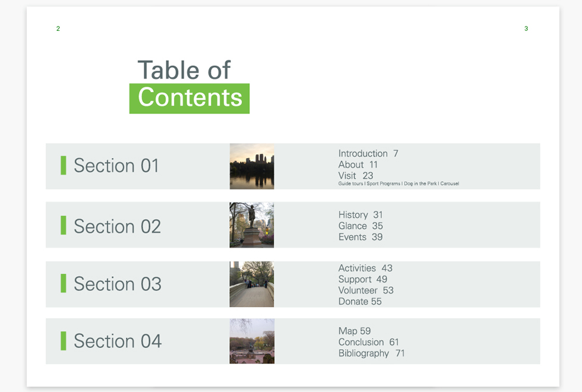Select the Section 04 heading
This screenshot has height=392, width=582.
[118, 342]
